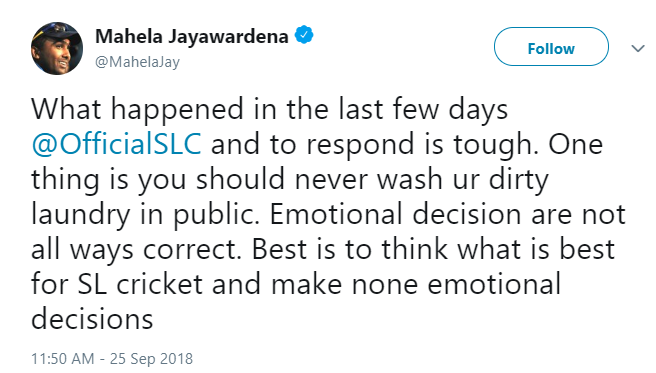Expand the tweet options chevron

point(638,49)
